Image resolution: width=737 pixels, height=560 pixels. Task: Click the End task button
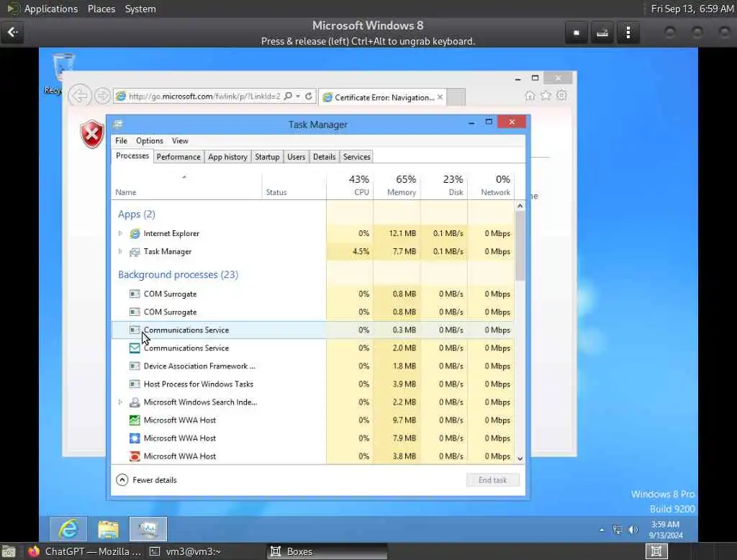[492, 480]
